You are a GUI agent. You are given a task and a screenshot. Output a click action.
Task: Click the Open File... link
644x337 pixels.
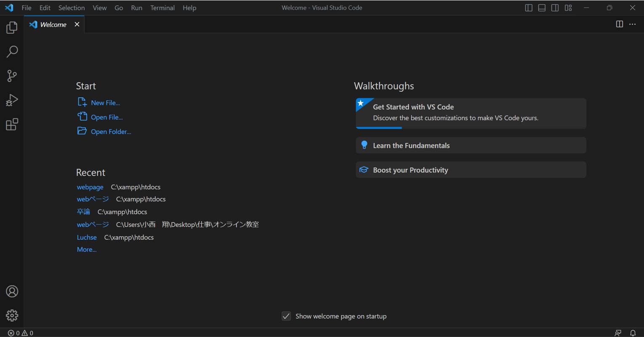pos(107,117)
